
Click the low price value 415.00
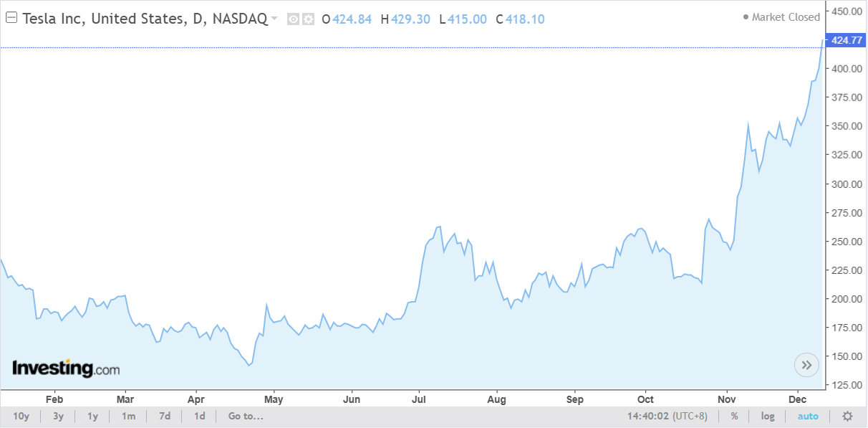coord(466,19)
